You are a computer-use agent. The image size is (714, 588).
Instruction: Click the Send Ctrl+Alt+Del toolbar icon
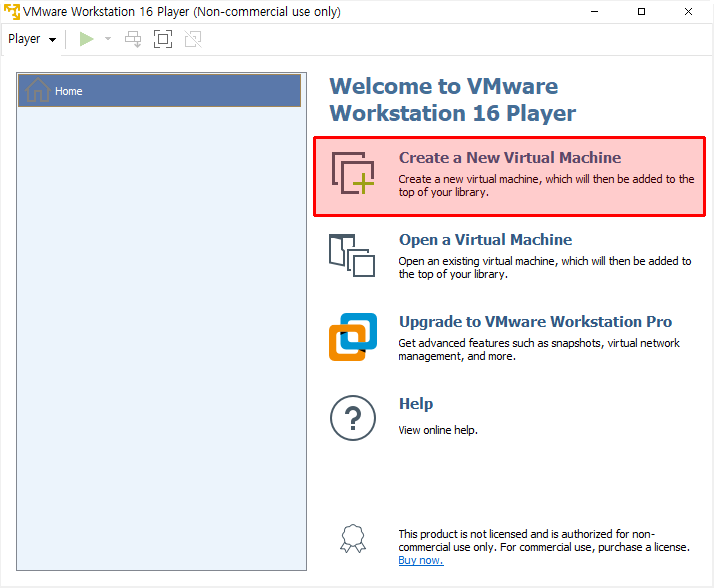pyautogui.click(x=133, y=39)
